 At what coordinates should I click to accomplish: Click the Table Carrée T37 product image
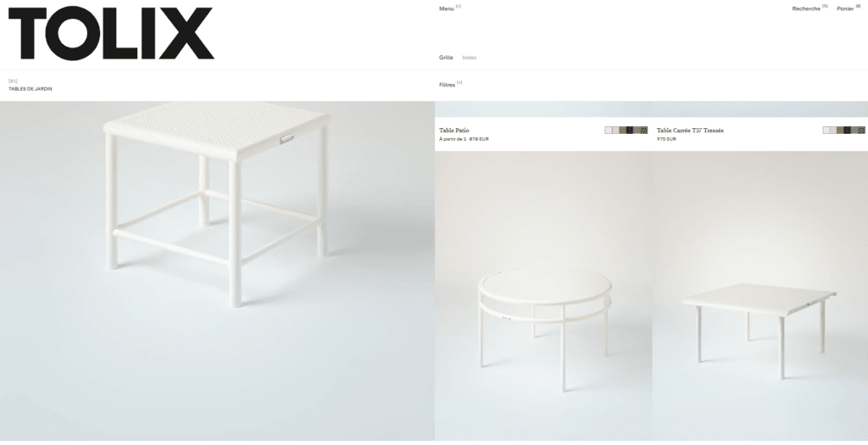[x=760, y=296]
